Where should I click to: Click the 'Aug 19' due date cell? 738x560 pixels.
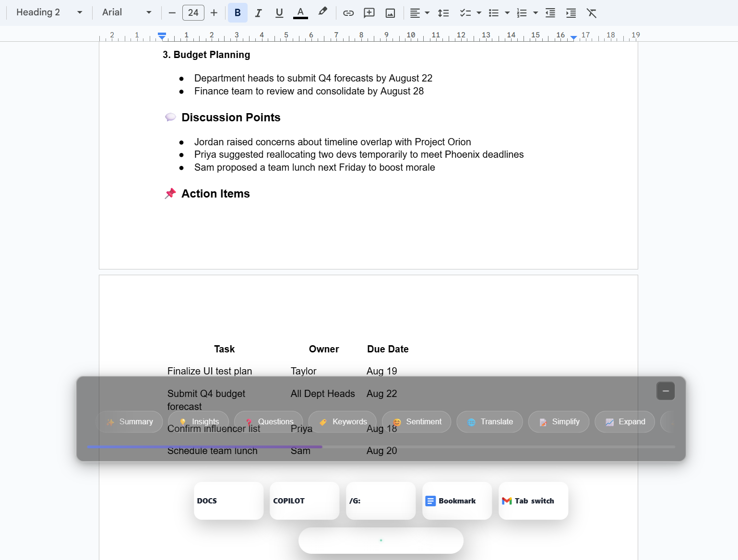pyautogui.click(x=382, y=371)
